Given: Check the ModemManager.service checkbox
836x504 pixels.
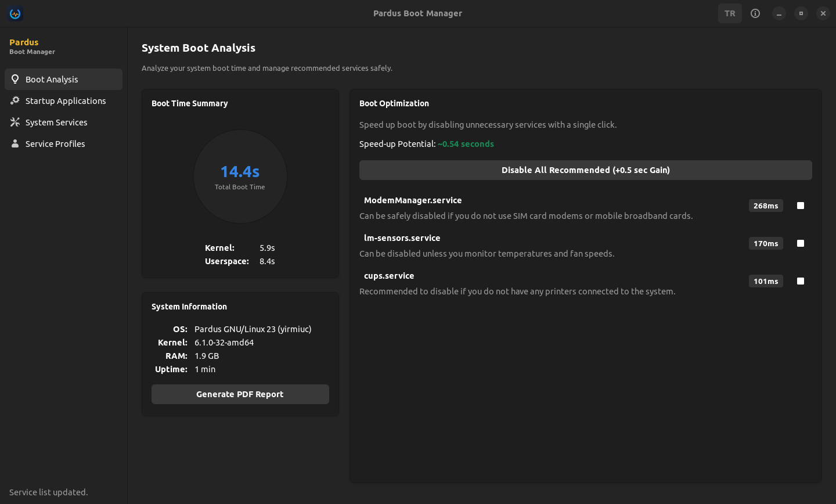Looking at the screenshot, I should (x=801, y=206).
